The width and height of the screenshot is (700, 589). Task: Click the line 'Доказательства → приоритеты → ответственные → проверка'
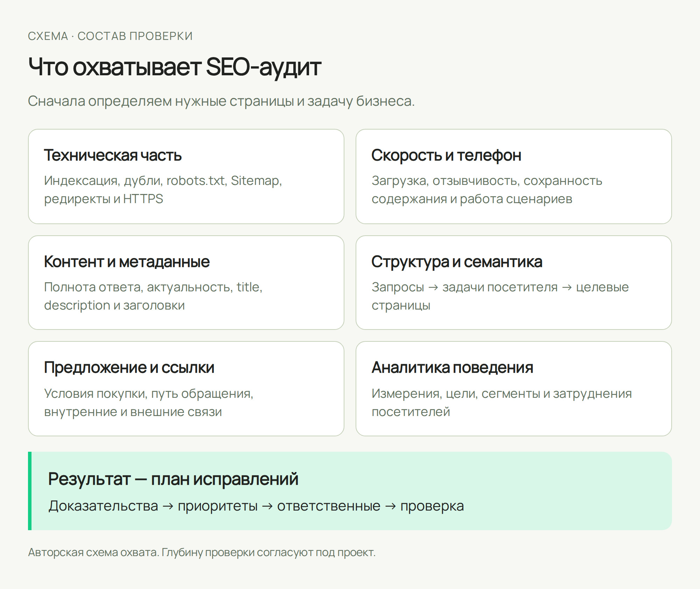(256, 506)
